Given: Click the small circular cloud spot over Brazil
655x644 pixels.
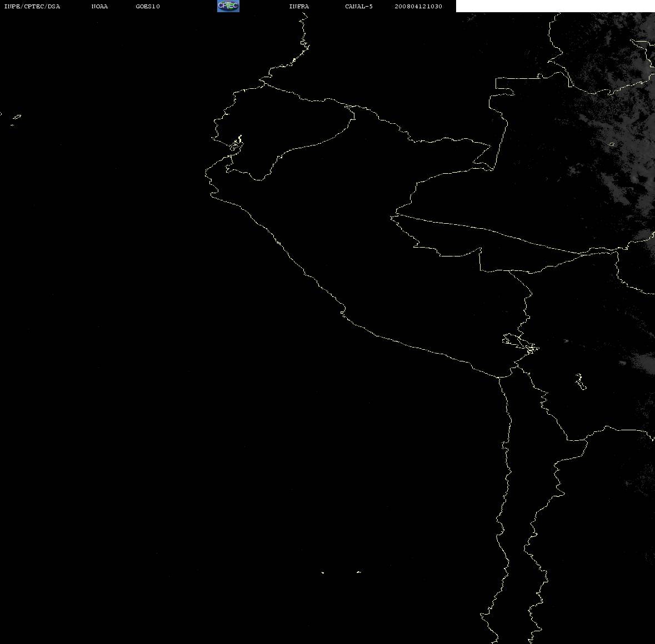Looking at the screenshot, I should tap(612, 144).
